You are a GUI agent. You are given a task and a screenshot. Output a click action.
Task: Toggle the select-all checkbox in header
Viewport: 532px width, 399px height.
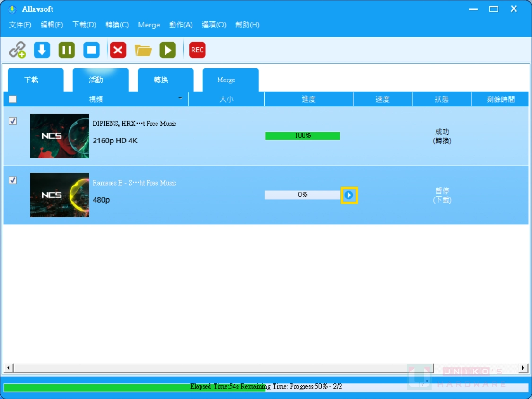(x=13, y=99)
